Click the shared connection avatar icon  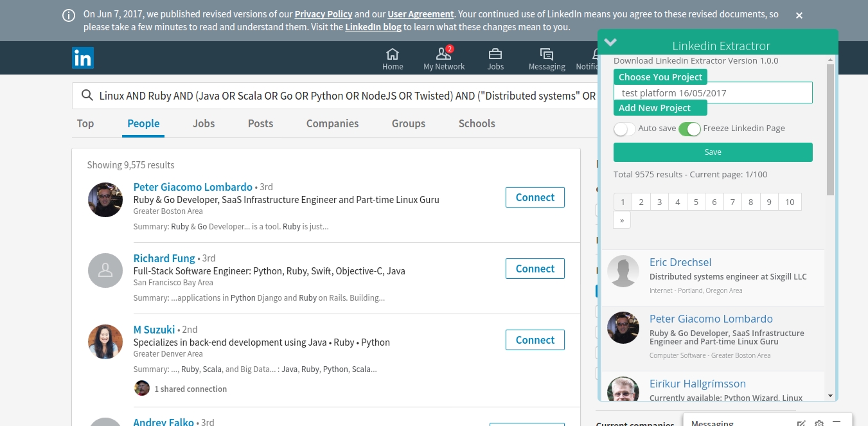pyautogui.click(x=142, y=388)
